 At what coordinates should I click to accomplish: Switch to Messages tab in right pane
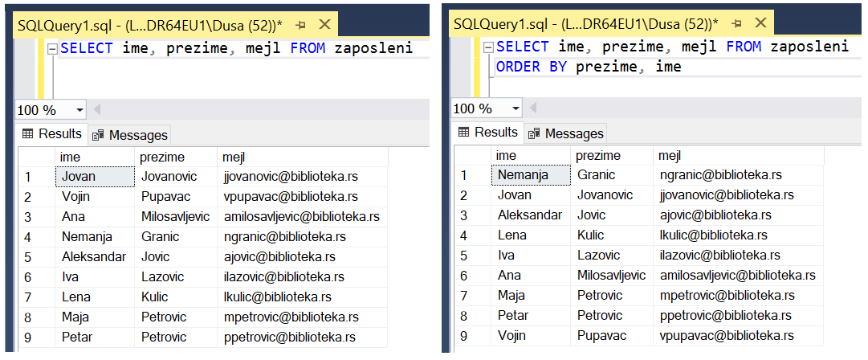565,133
